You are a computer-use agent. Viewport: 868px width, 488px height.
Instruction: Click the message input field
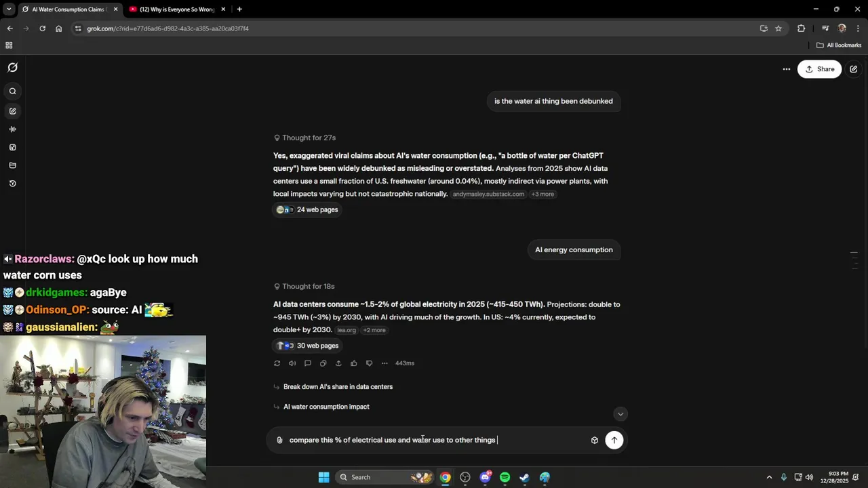[434, 440]
